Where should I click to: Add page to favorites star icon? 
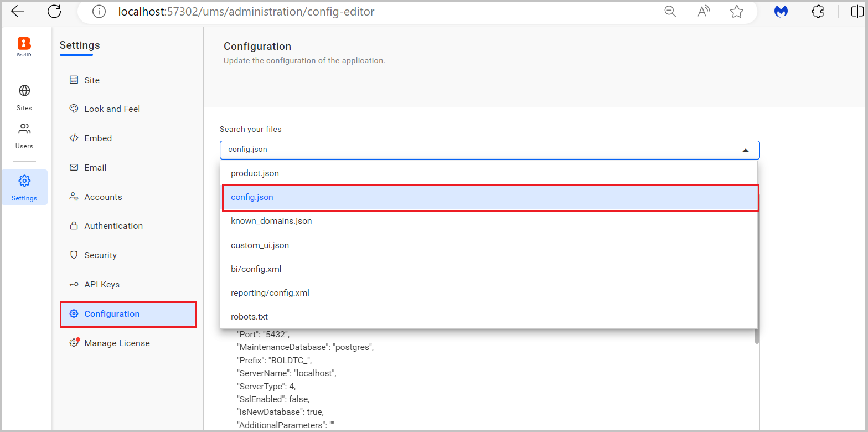click(737, 12)
